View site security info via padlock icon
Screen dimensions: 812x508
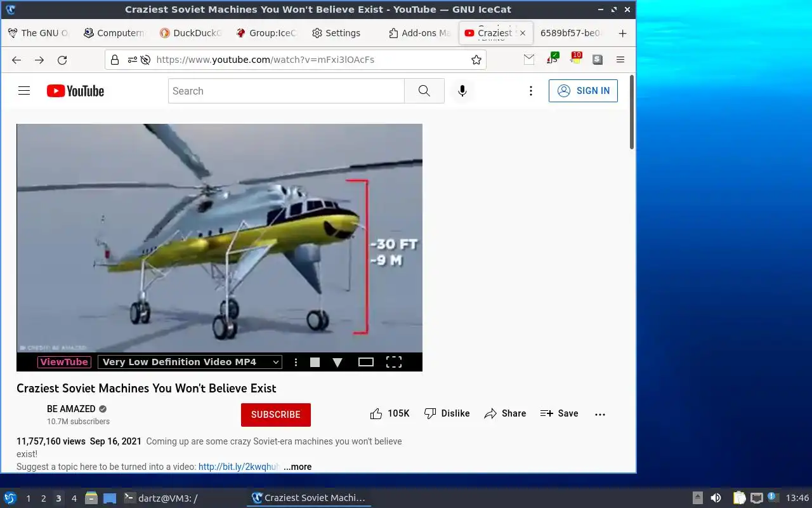(115, 60)
